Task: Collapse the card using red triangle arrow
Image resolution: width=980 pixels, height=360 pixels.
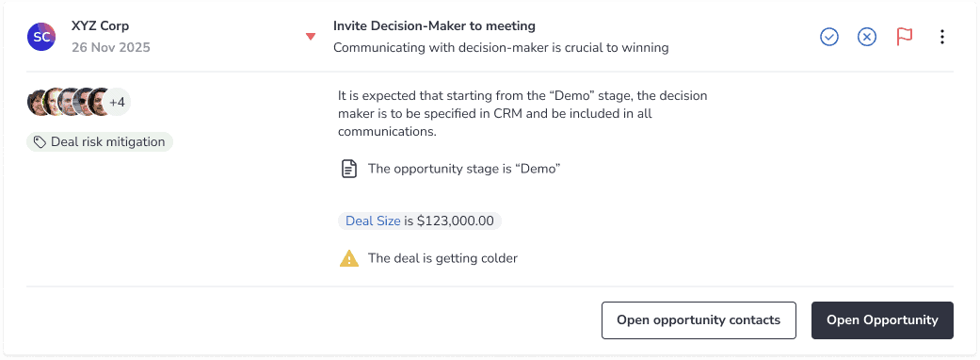Action: (310, 37)
